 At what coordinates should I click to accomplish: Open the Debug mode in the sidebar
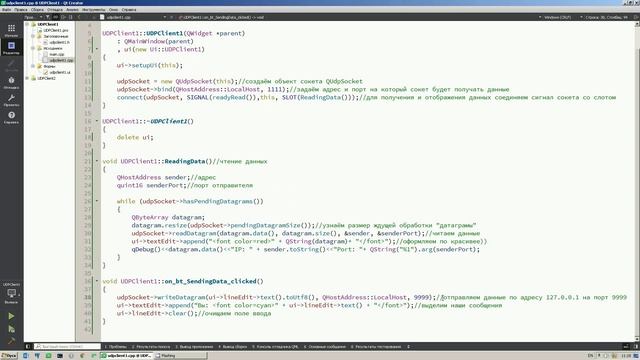(x=11, y=83)
